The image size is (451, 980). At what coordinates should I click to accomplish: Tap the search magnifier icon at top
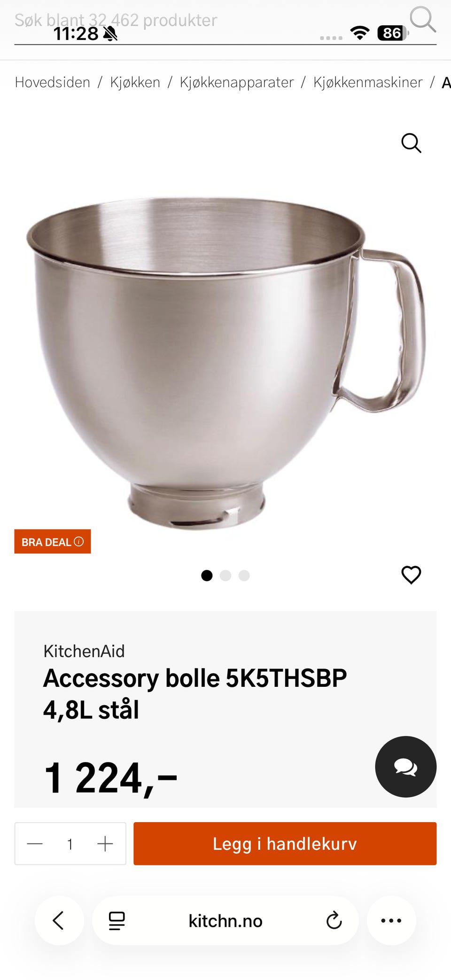click(x=423, y=20)
